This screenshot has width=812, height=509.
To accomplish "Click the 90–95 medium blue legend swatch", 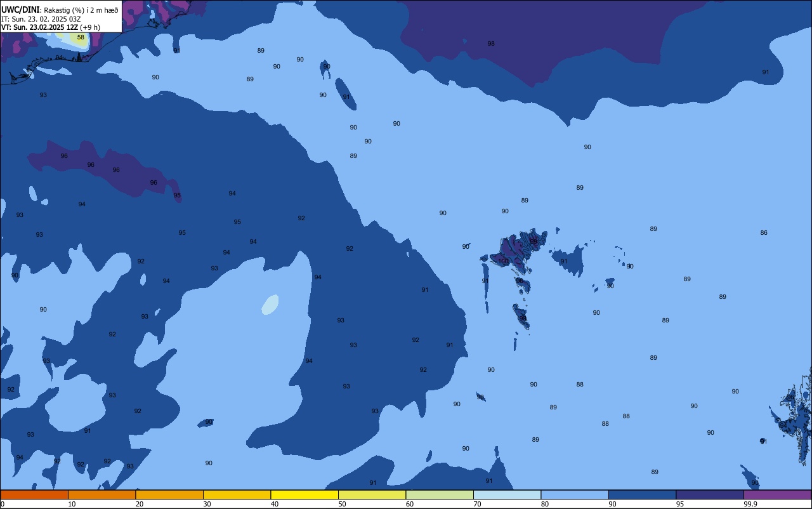I will 643,494.
